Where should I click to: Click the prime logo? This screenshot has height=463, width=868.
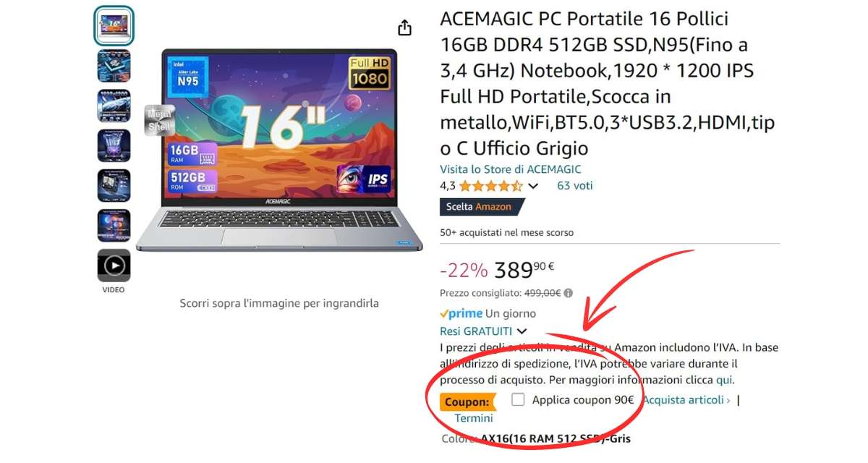[x=461, y=313]
